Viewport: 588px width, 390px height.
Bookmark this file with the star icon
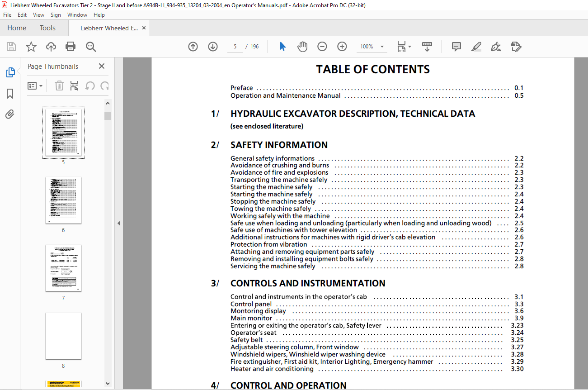pyautogui.click(x=31, y=47)
